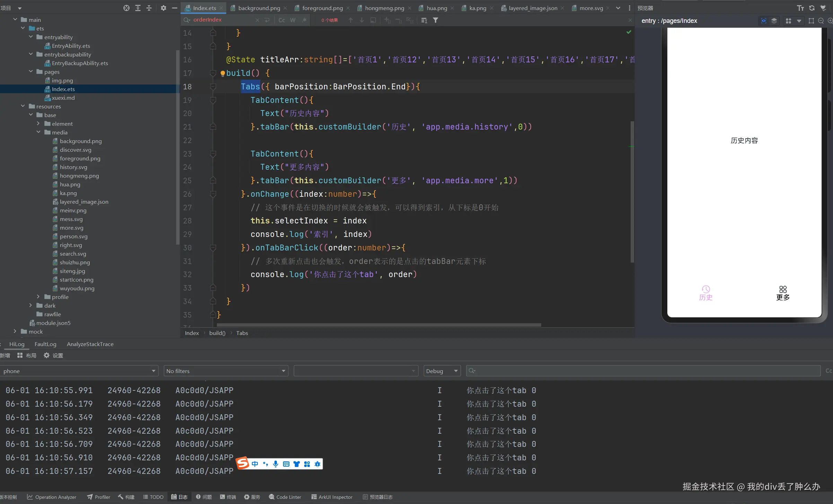Click the zoom out icon in previewer

(821, 21)
